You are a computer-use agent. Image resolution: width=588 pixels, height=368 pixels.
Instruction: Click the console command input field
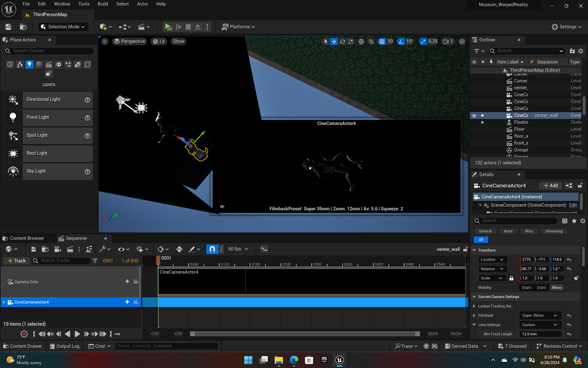click(167, 346)
